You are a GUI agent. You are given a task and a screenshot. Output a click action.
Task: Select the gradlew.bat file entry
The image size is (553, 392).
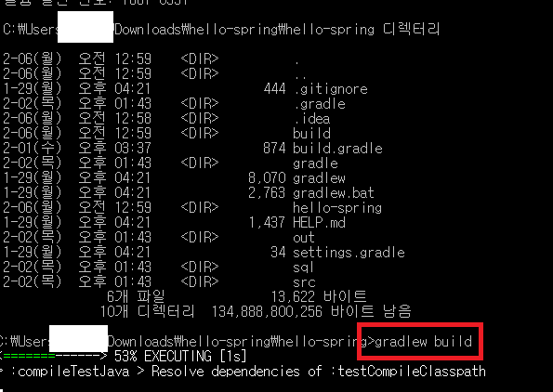click(334, 193)
